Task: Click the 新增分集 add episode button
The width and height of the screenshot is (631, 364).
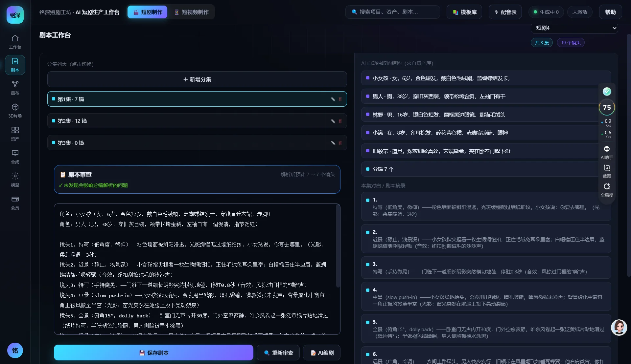Action: click(197, 79)
